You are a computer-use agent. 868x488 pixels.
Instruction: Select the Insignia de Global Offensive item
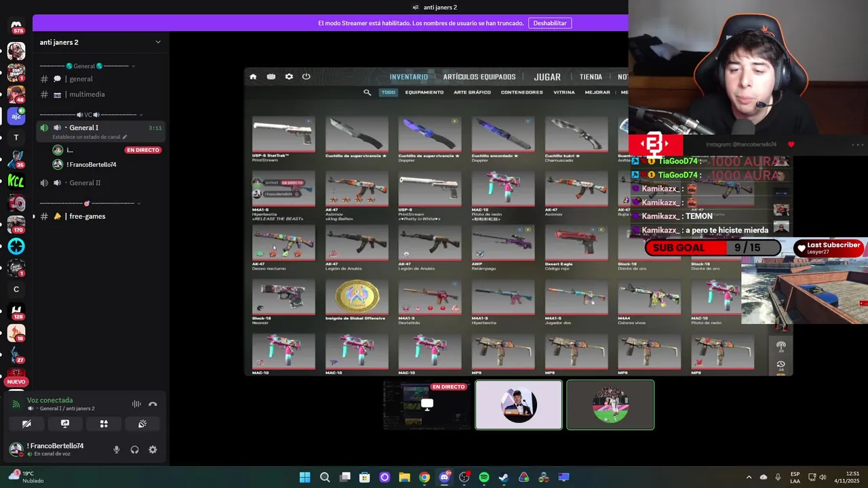tap(357, 299)
